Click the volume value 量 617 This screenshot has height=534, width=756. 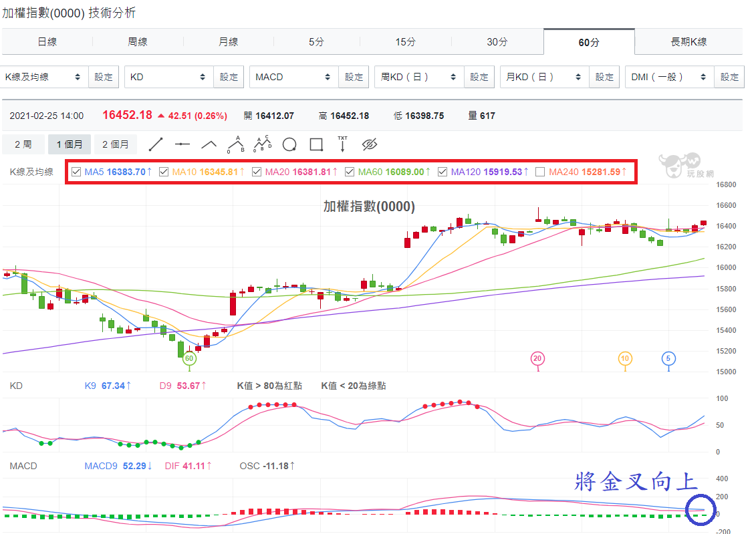point(482,116)
